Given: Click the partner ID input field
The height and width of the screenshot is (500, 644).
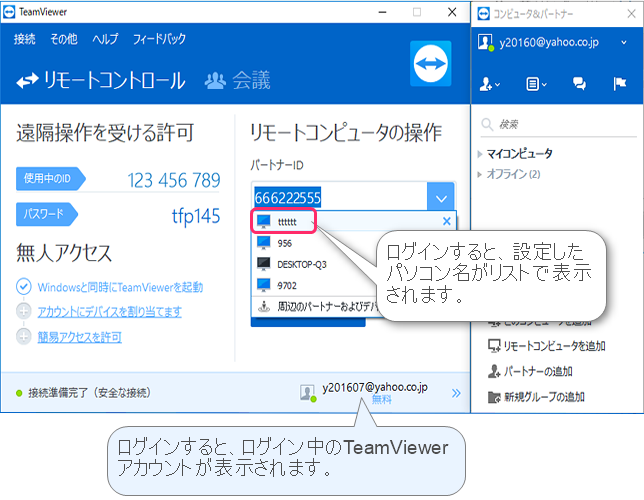Looking at the screenshot, I should point(339,198).
